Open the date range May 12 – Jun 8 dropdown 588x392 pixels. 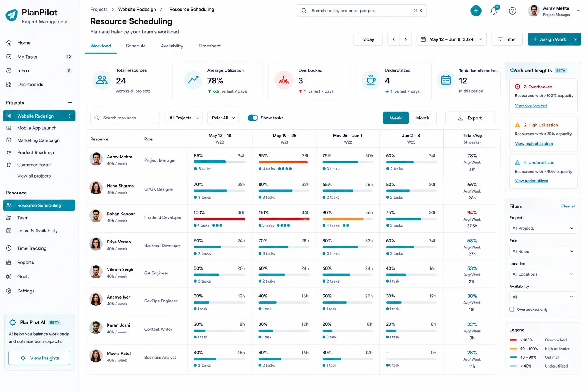tap(451, 39)
